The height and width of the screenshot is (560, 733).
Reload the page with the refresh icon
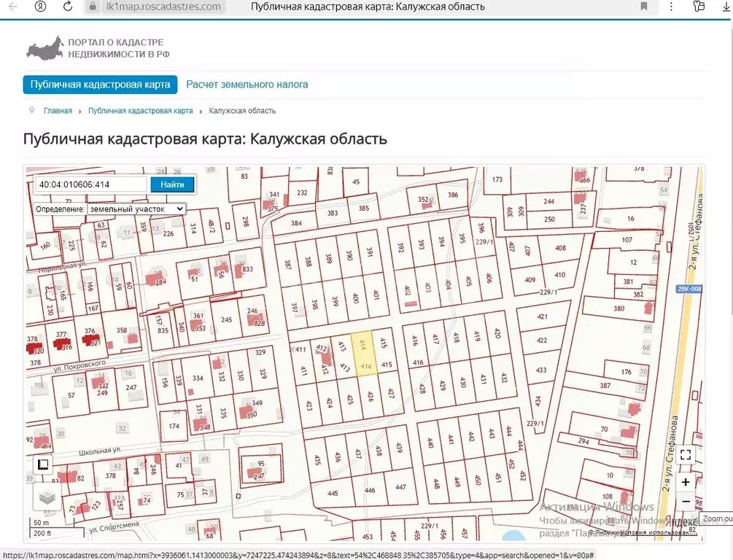(x=68, y=7)
